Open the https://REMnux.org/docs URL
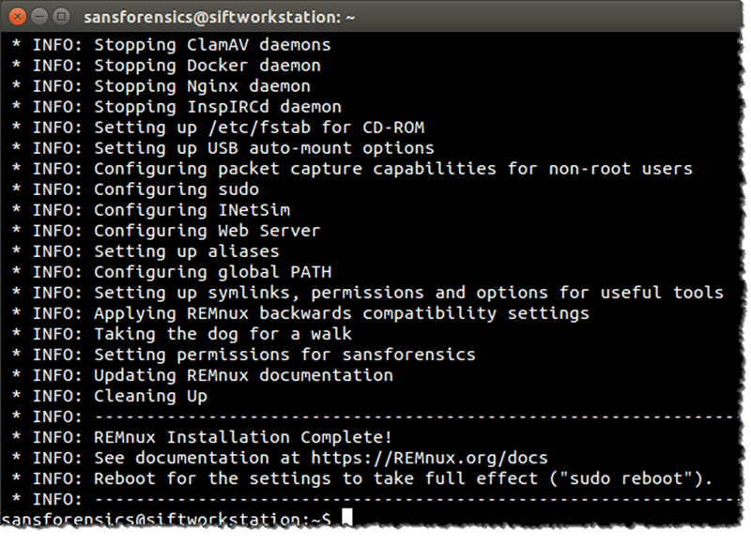751x560 pixels. pos(429,458)
